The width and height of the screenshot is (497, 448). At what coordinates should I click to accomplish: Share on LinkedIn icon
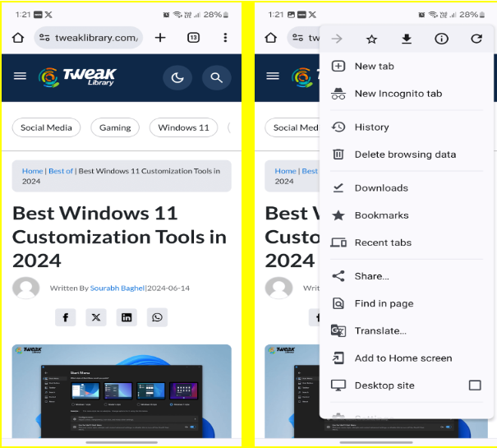pyautogui.click(x=127, y=317)
